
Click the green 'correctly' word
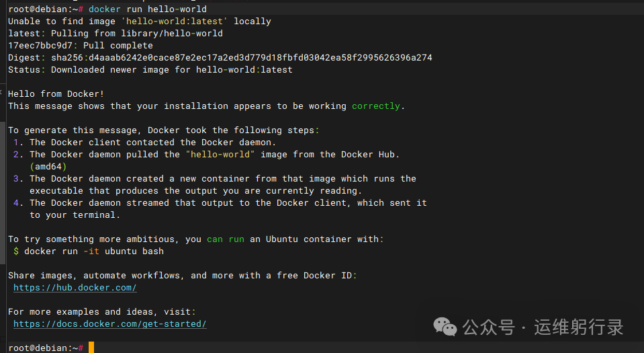375,106
